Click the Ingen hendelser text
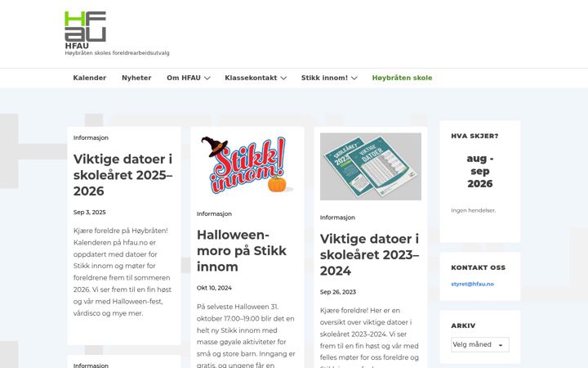Viewport: 588px width, 368px height. (x=473, y=211)
